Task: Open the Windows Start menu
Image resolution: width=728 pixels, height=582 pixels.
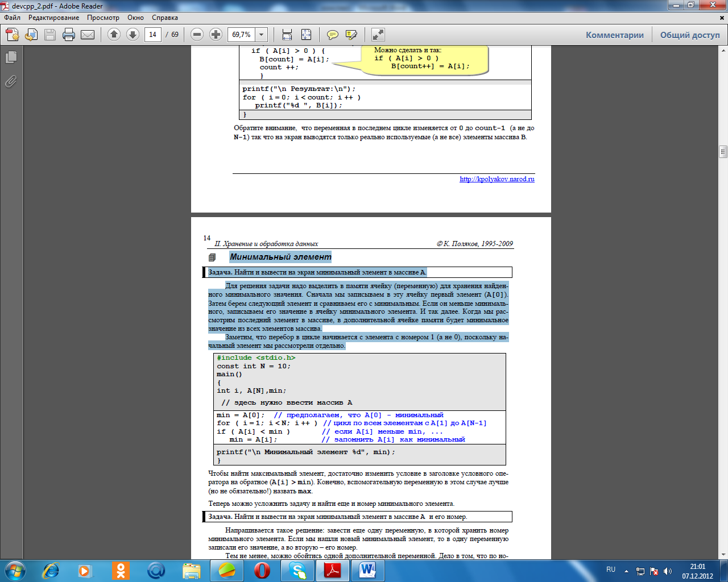Action: [x=14, y=570]
